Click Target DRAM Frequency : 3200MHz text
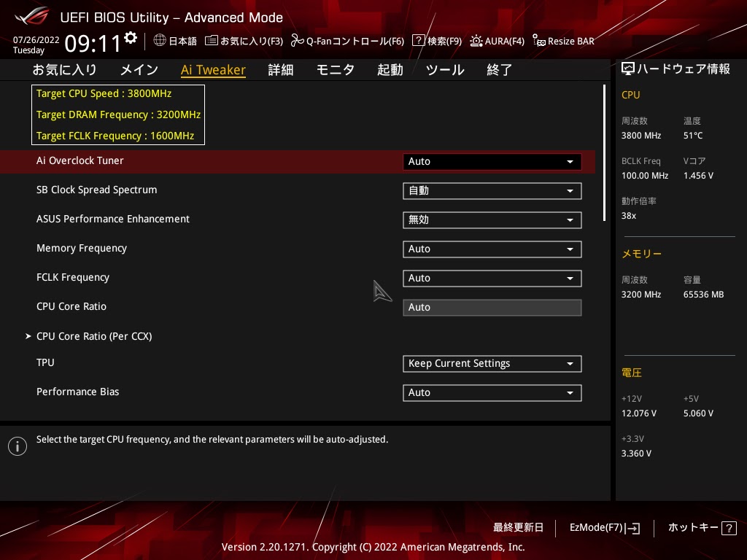Viewport: 747px width, 560px height. point(118,114)
